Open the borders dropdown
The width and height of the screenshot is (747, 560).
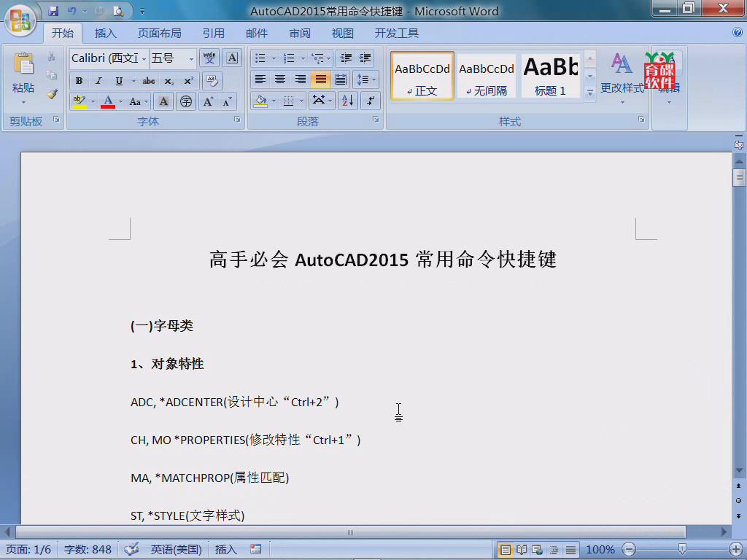pyautogui.click(x=301, y=101)
